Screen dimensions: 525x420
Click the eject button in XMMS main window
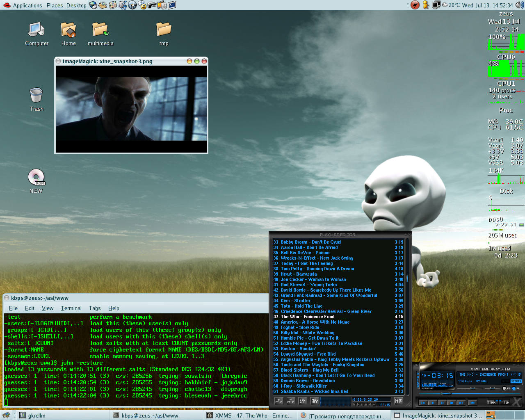(472, 403)
